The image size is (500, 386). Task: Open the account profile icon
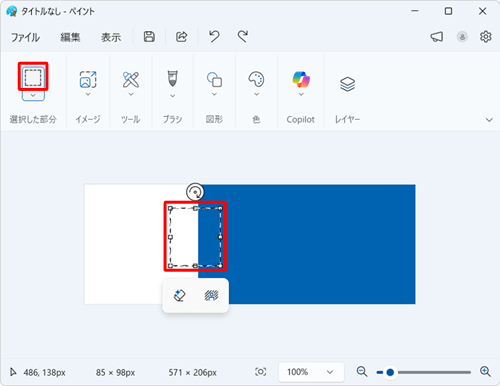coord(462,37)
